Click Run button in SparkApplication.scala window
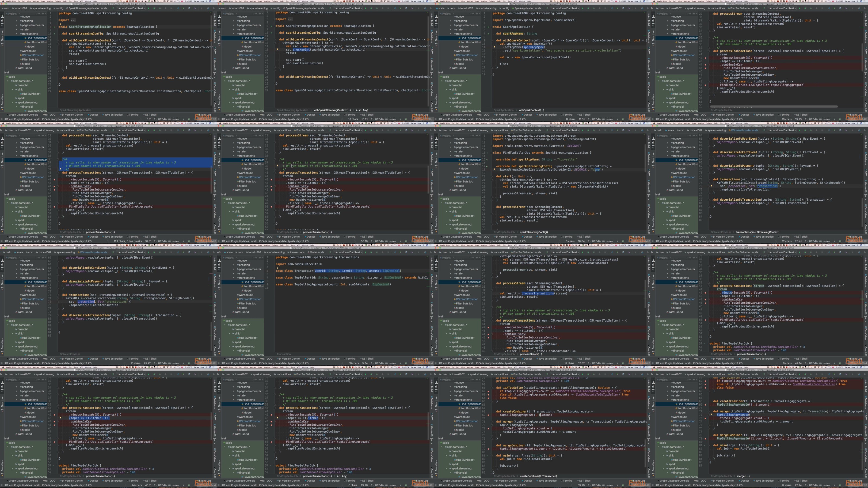The image size is (868, 488). click(x=582, y=8)
